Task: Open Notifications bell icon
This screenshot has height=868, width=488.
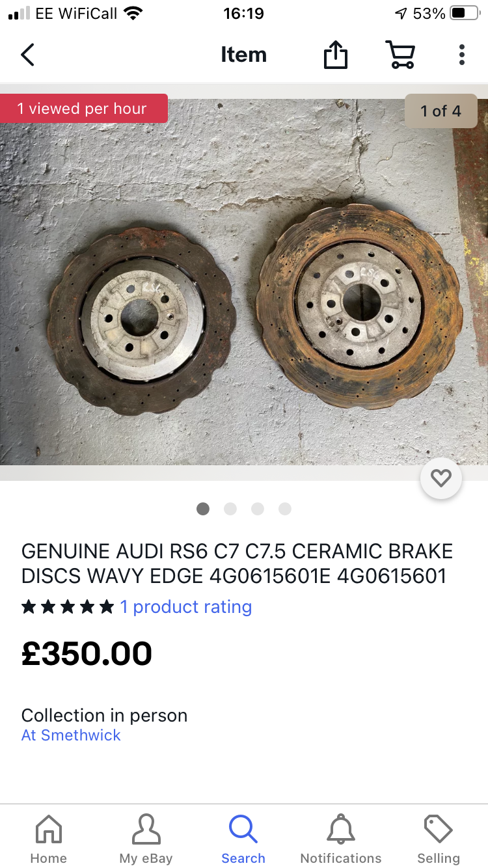Action: pyautogui.click(x=341, y=829)
